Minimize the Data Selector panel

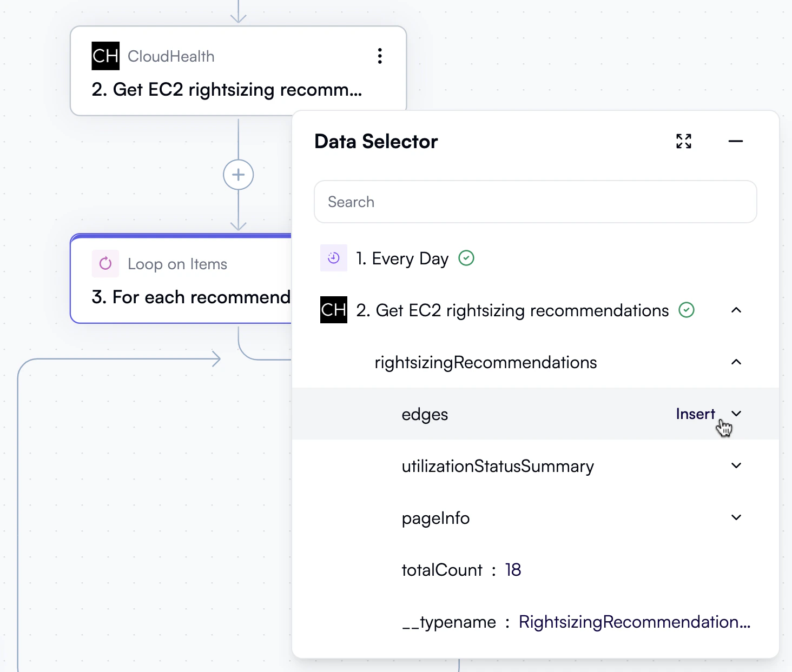coord(736,141)
